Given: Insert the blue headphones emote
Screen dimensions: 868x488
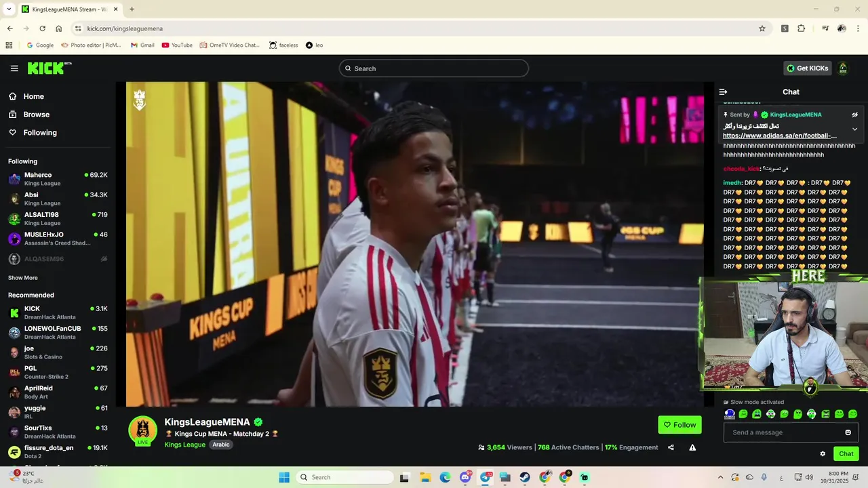Looking at the screenshot, I should pyautogui.click(x=730, y=414).
